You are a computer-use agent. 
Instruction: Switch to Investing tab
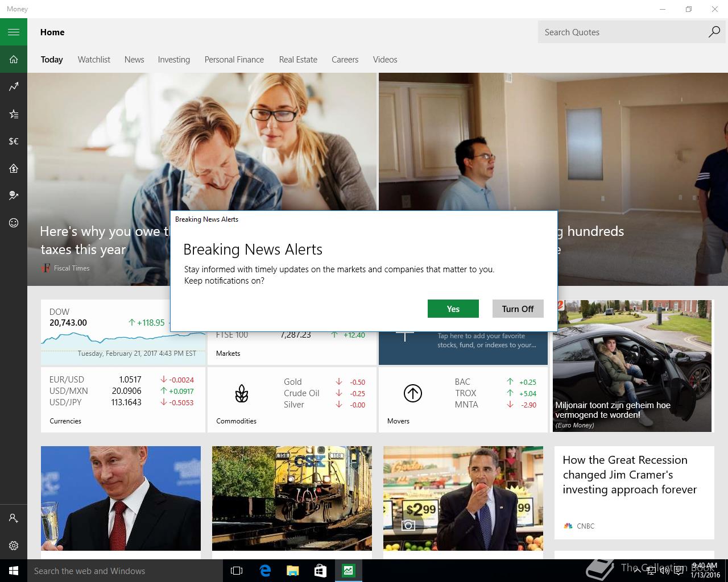tap(174, 60)
